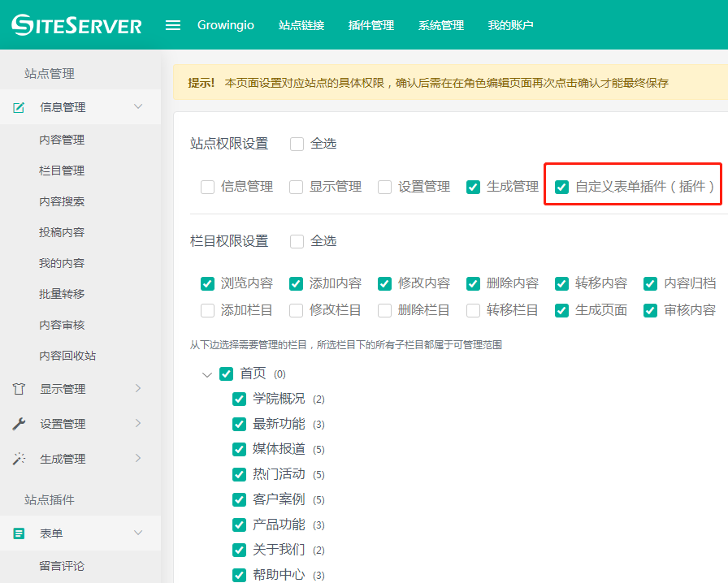The height and width of the screenshot is (583, 728).
Task: Uncheck the 首页 channel checkbox
Action: 226,374
